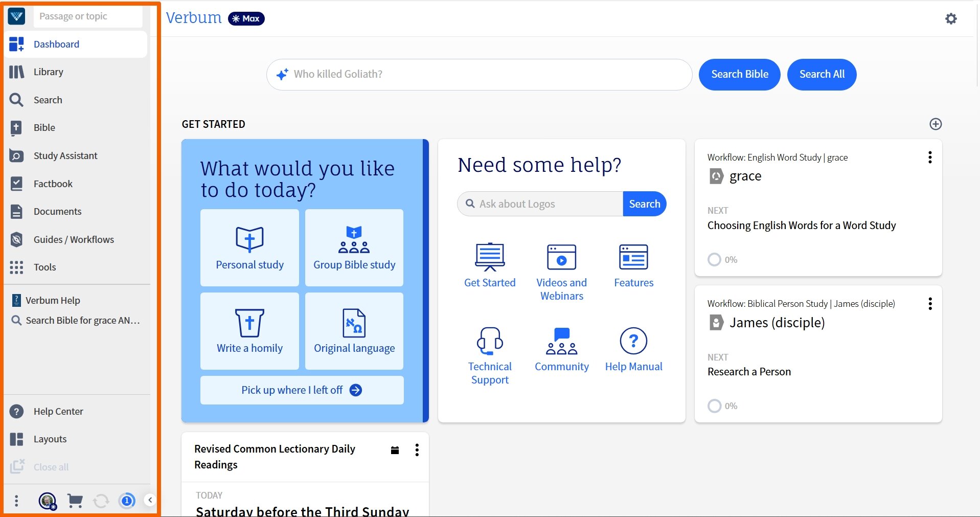The width and height of the screenshot is (980, 517).
Task: Open the Bible sidebar item
Action: [77, 128]
